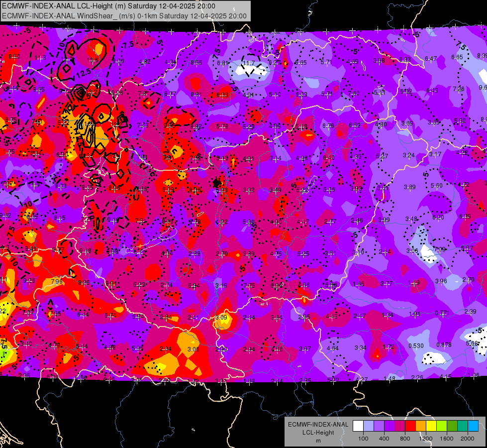
Task: Click the shear value 1.19
Action: tap(414, 283)
